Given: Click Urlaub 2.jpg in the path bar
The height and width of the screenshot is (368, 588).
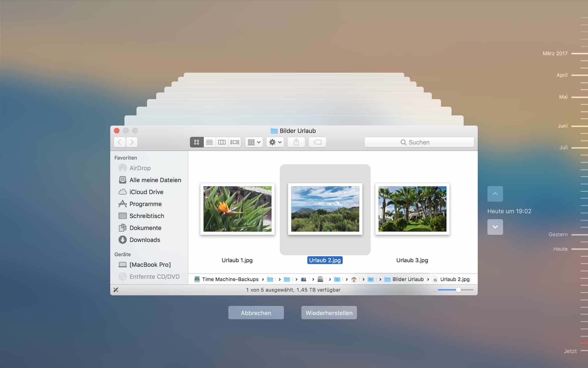Looking at the screenshot, I should click(451, 279).
